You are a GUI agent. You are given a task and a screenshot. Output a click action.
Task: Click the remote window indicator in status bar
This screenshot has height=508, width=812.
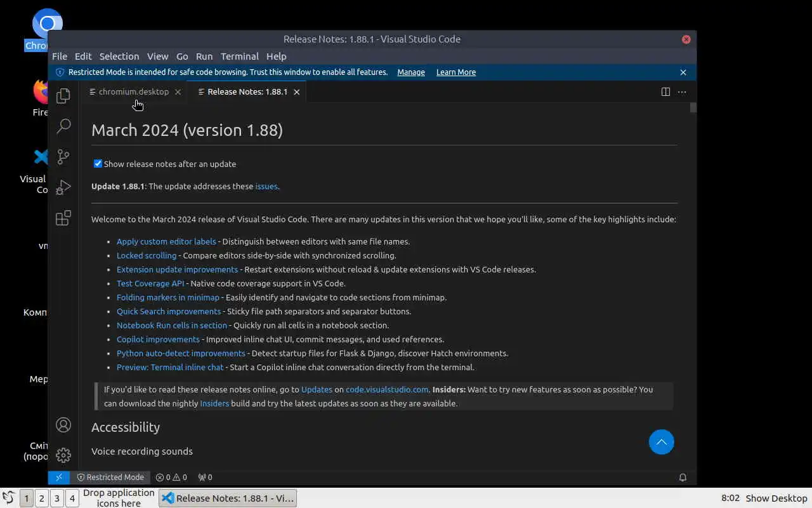point(59,477)
